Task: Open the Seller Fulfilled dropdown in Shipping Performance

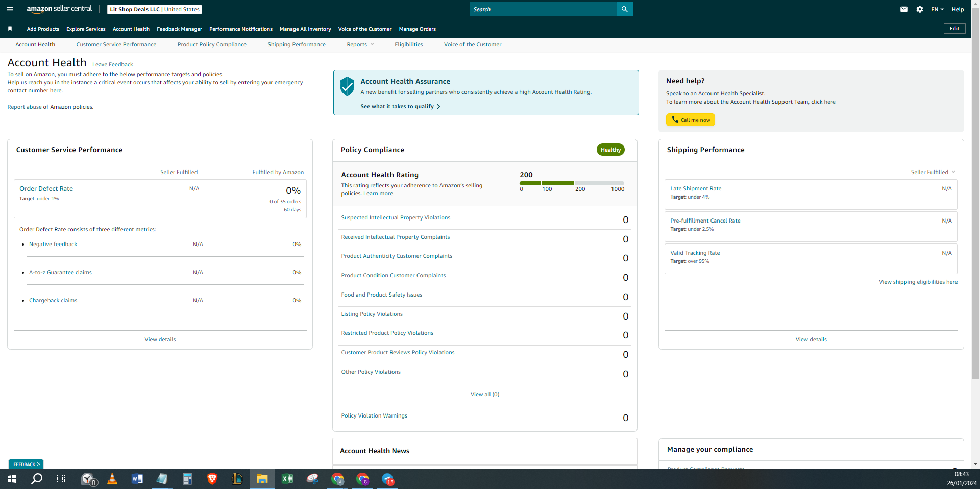Action: (x=933, y=172)
